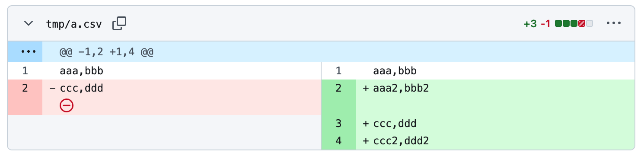644x156 pixels.
Task: Click the unchanged right-side line aaa,bbb
Action: [395, 70]
